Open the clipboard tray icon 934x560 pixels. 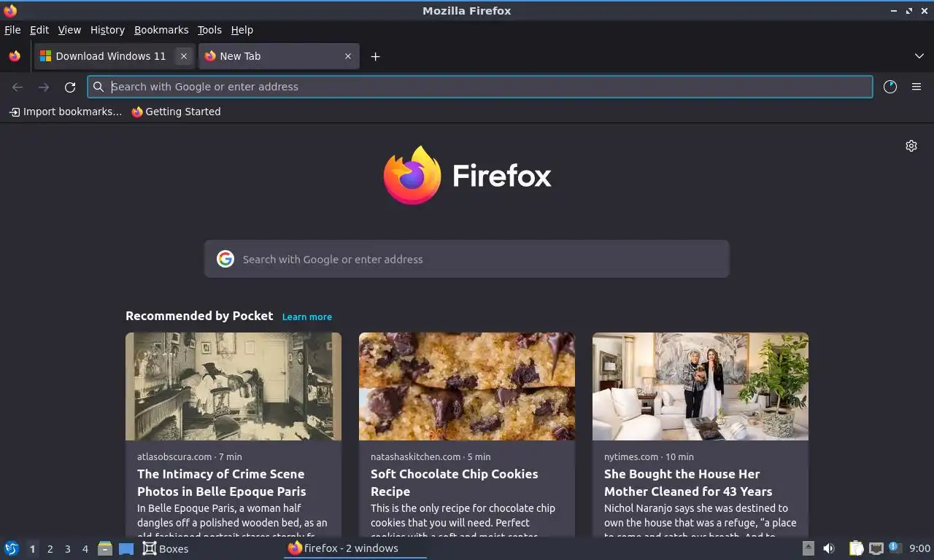(x=857, y=548)
